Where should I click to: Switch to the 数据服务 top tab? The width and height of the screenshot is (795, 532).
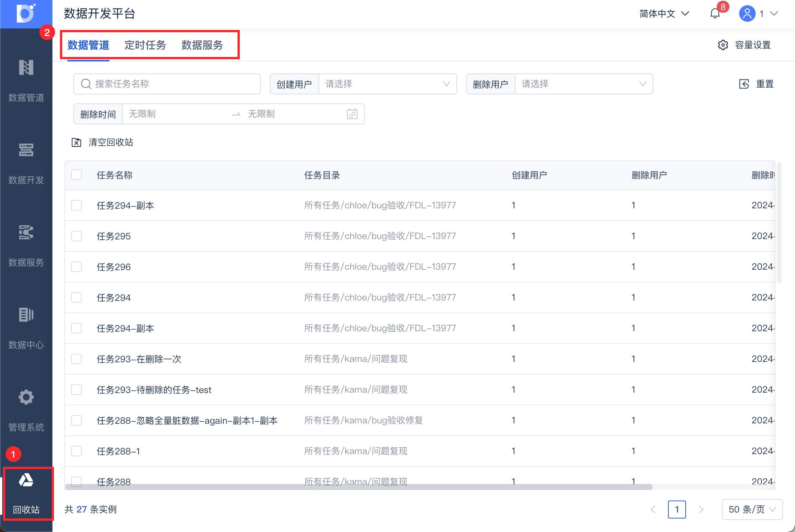202,45
